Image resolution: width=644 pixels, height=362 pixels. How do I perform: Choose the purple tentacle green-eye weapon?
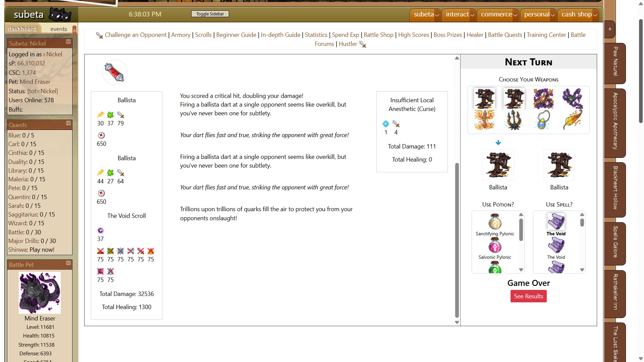pos(572,98)
